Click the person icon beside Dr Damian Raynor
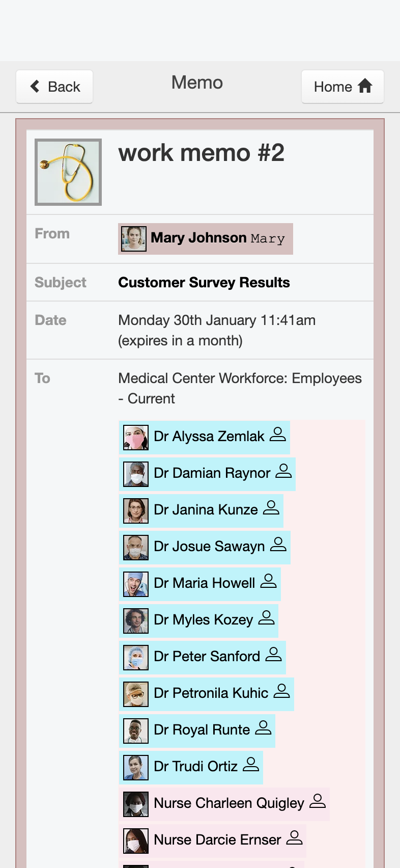 tap(283, 471)
